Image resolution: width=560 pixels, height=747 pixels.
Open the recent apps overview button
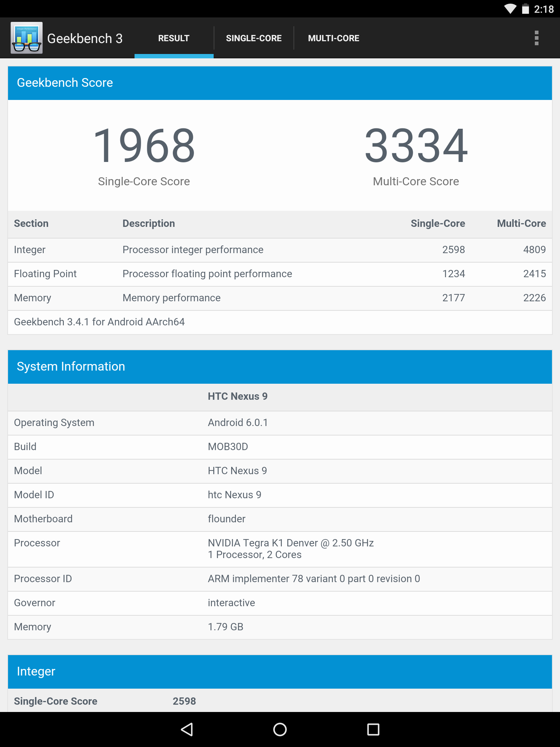click(373, 729)
